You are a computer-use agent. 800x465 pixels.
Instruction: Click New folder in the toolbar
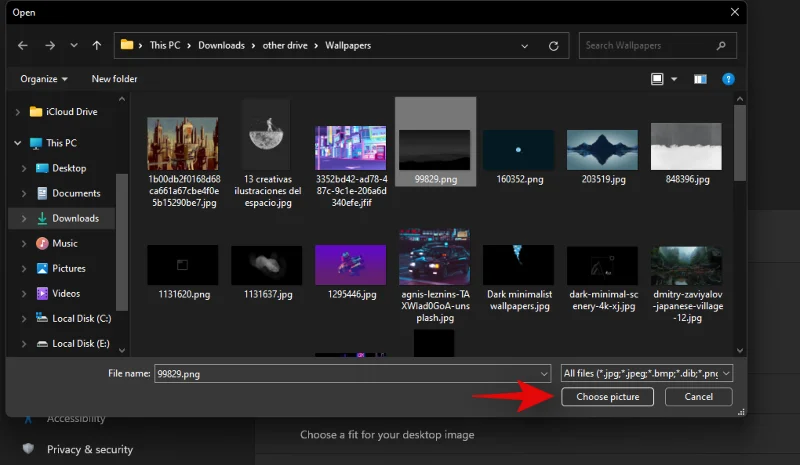[114, 78]
